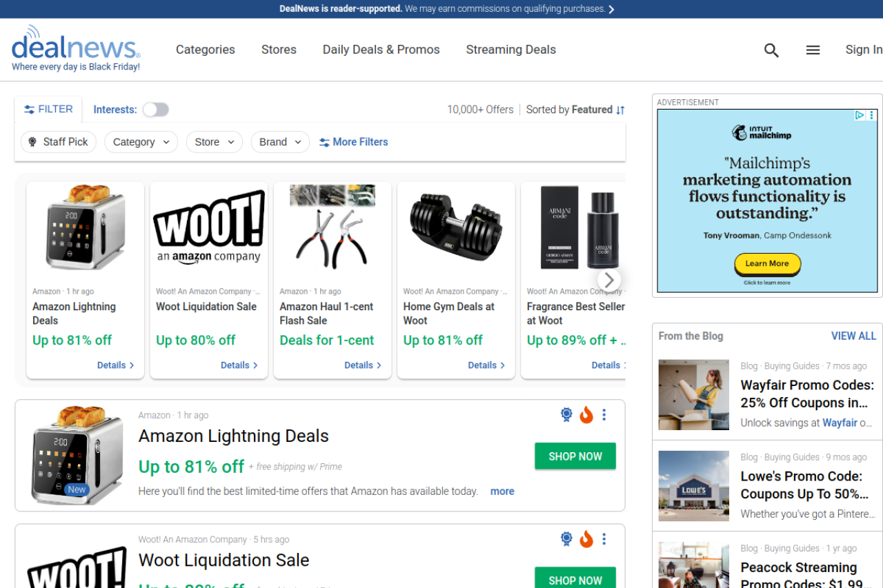Click staff pick ribbon on Amazon Lightning Deals
This screenshot has width=883, height=588.
(x=566, y=415)
